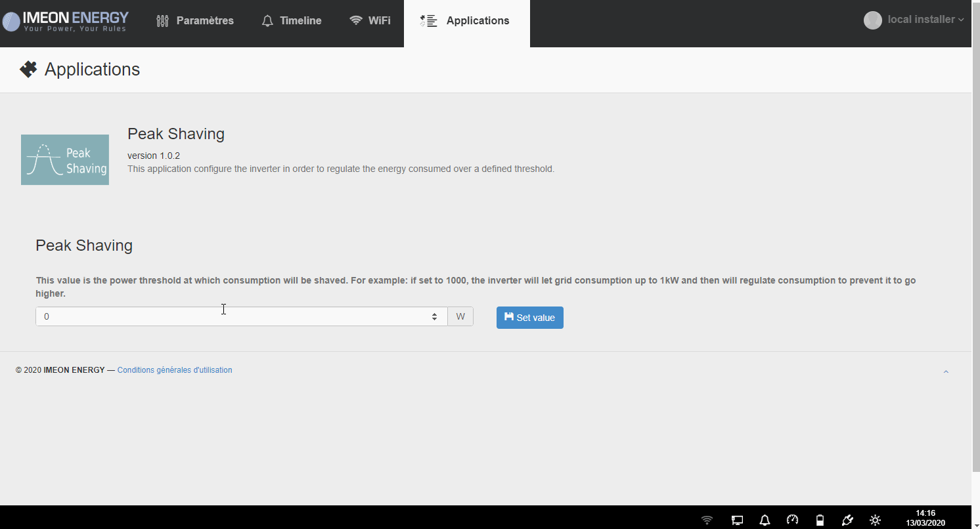980x529 pixels.
Task: Click the Set value button
Action: [530, 318]
